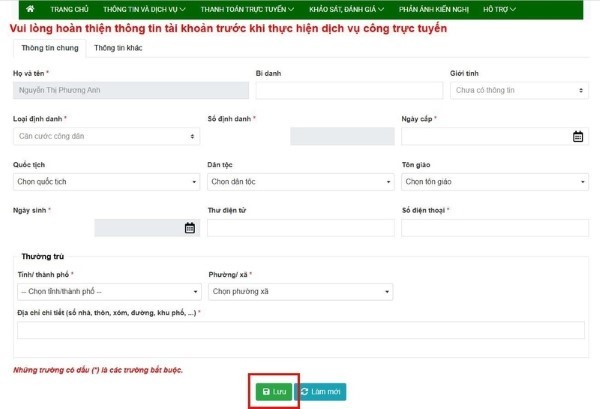Focus the Bí danh input field
The image size is (600, 409).
click(x=349, y=90)
